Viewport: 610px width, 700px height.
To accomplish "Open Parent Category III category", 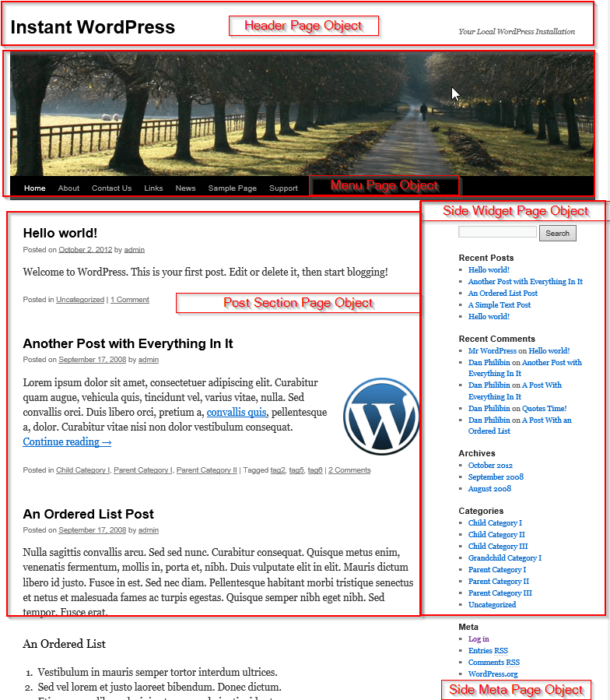I will click(x=500, y=593).
